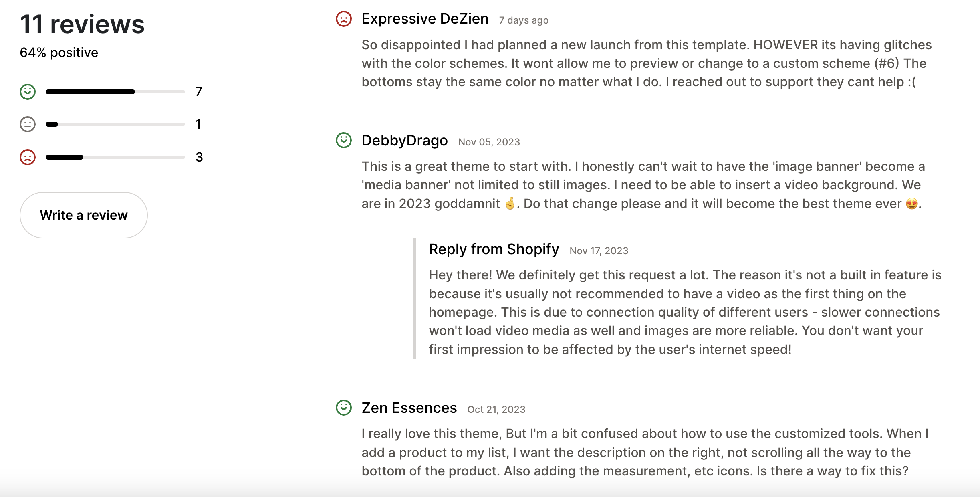Click the Write a review button
Viewport: 980px width, 497px height.
click(x=84, y=215)
